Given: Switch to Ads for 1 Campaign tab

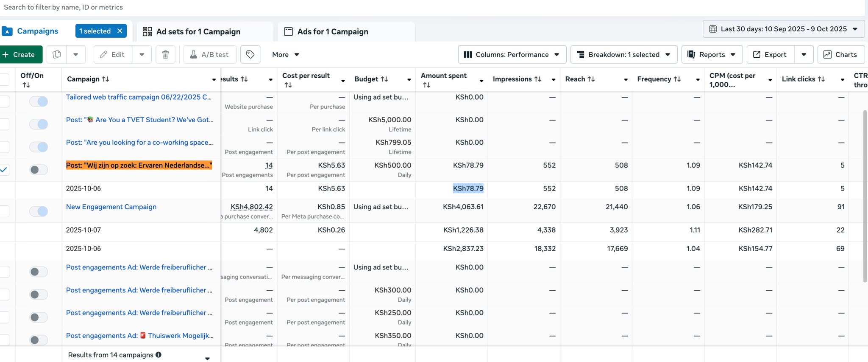Looking at the screenshot, I should [332, 31].
